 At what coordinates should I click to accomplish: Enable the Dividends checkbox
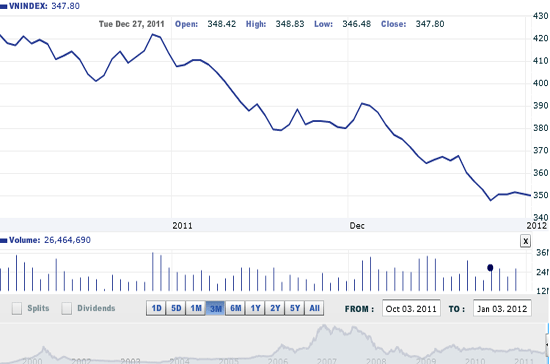(67, 308)
